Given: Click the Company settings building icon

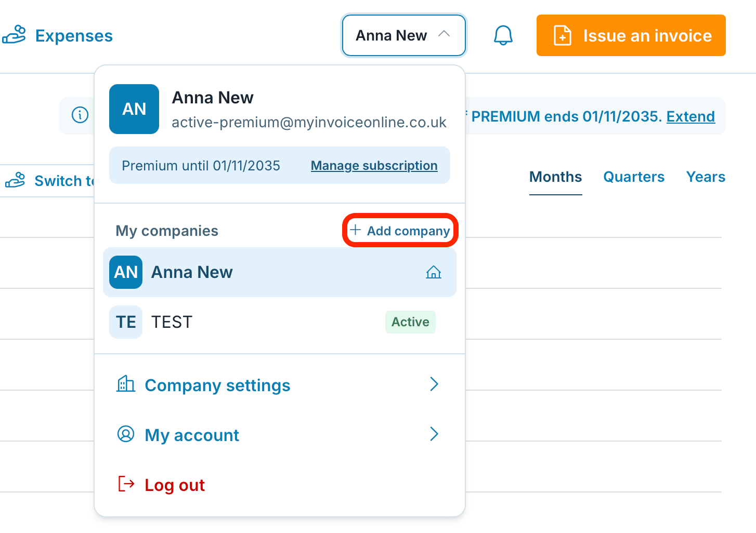Looking at the screenshot, I should (125, 384).
